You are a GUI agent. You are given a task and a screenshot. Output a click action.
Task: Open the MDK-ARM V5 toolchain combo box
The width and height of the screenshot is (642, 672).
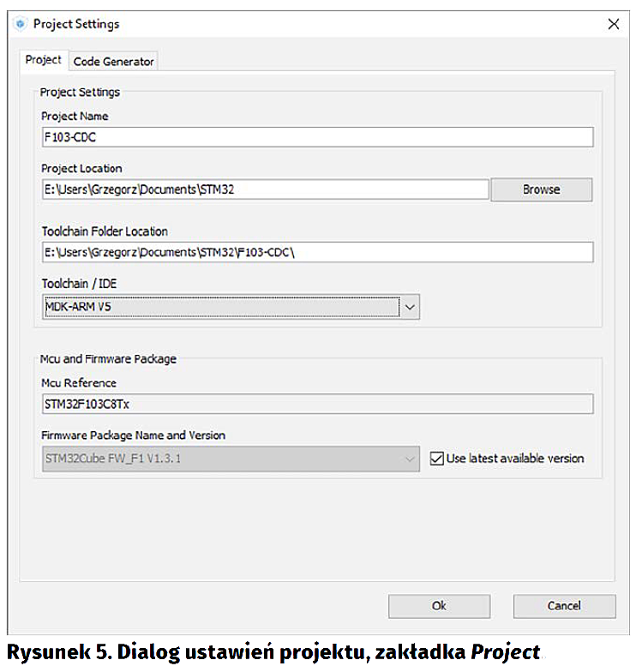[x=220, y=306]
